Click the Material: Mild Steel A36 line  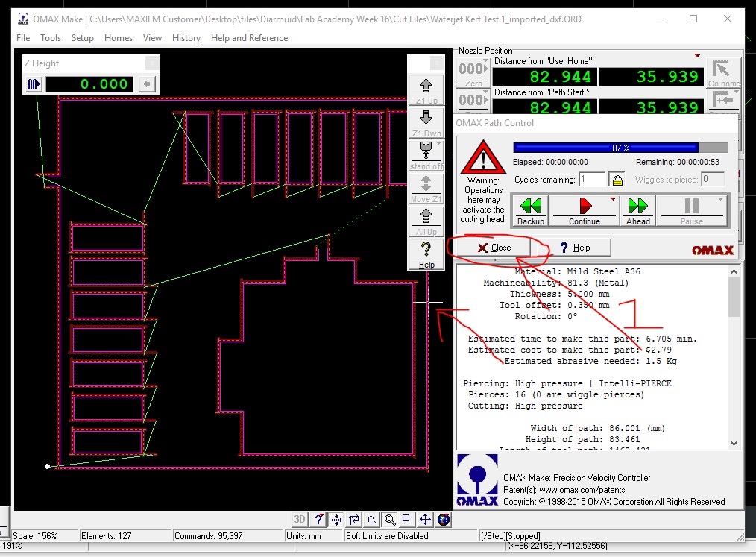point(578,271)
